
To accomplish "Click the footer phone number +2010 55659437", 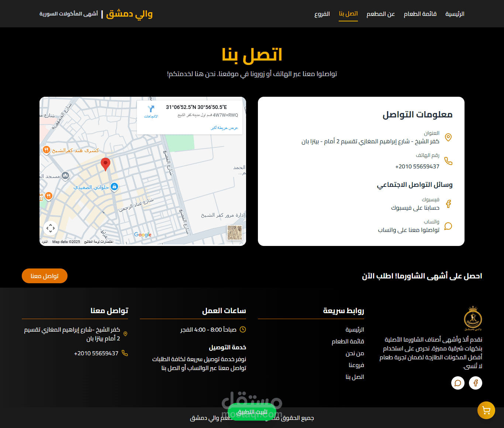I will click(x=96, y=353).
